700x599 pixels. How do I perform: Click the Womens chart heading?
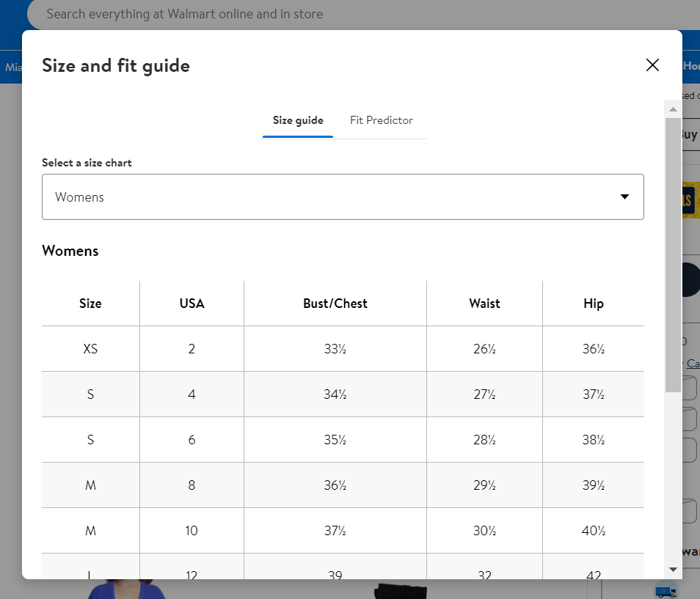coord(70,251)
